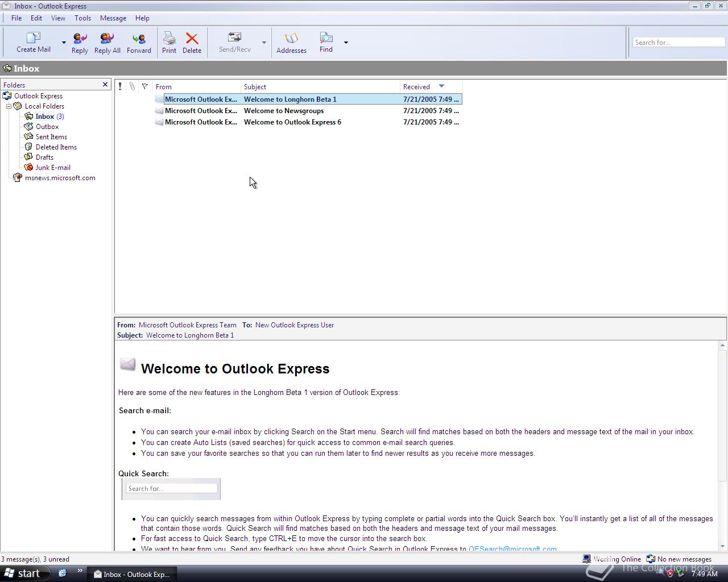Click the Print toolbar icon

169,38
